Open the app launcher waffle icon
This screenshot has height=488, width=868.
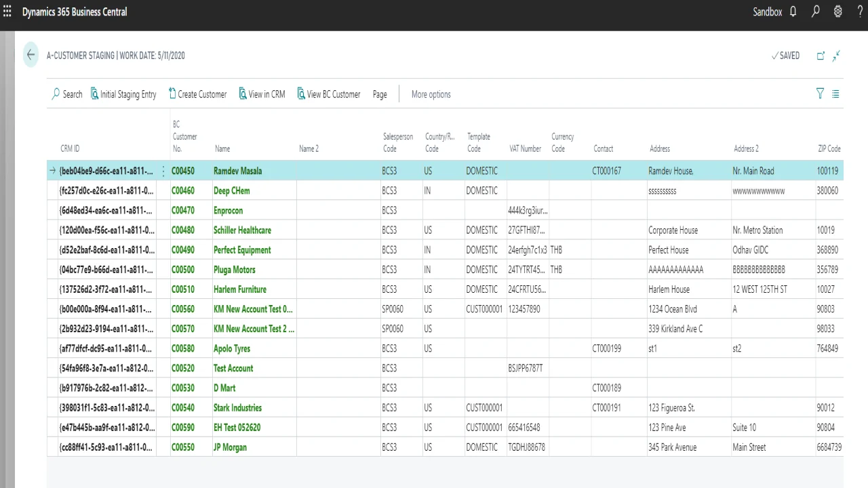[x=7, y=12]
